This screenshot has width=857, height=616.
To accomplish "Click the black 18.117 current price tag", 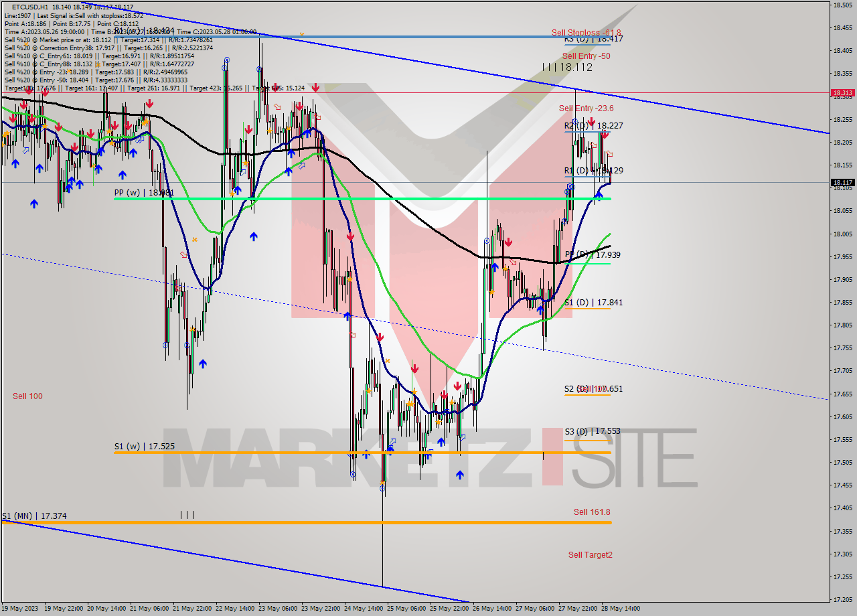I will pos(842,182).
